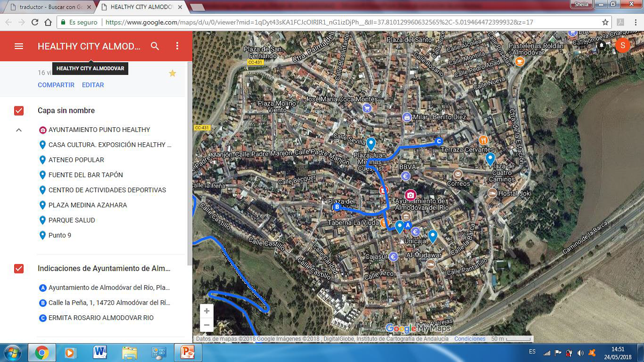Select ERMITA ROSARIO ALMODOVAR RIO destination

coord(101,318)
